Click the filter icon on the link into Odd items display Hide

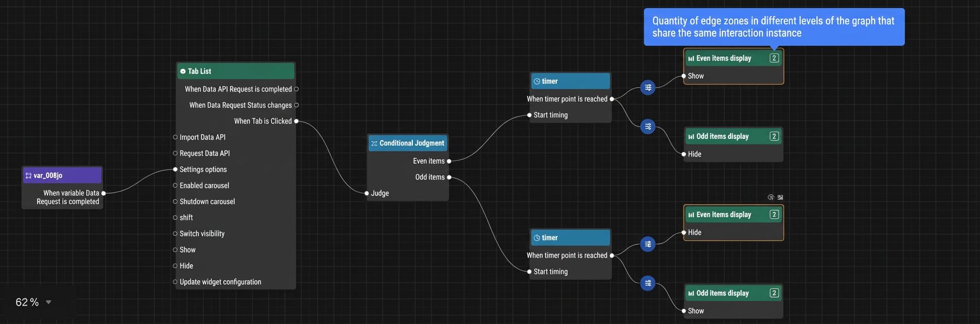point(648,126)
